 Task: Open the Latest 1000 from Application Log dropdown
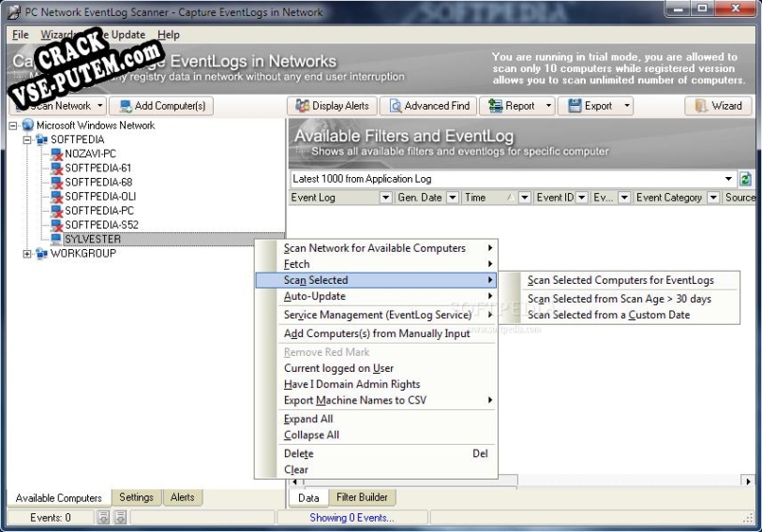click(729, 179)
